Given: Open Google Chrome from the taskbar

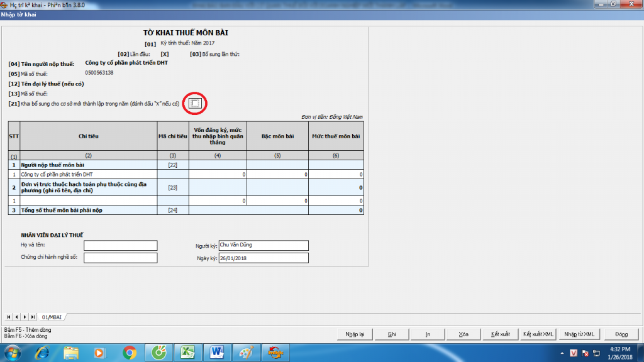Looking at the screenshot, I should click(x=130, y=352).
